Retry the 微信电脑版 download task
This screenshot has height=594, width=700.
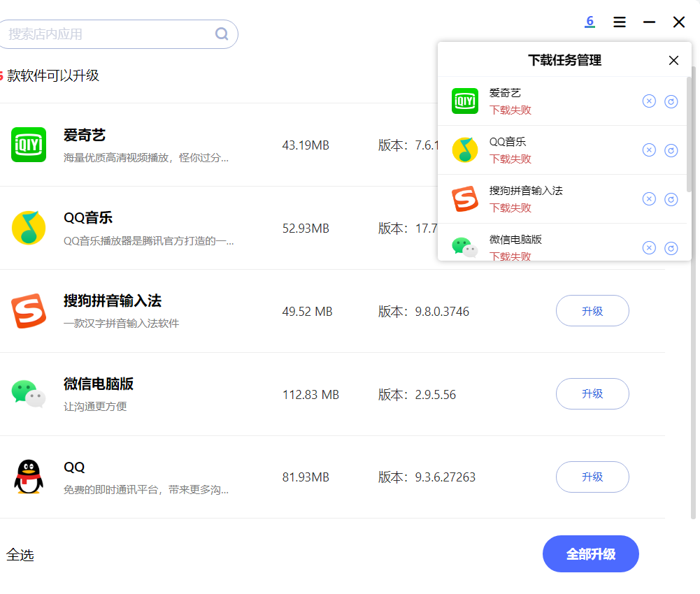click(671, 248)
